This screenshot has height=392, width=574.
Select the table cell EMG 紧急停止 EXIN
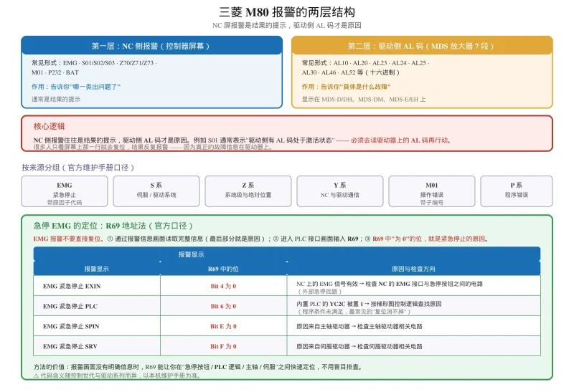click(97, 286)
